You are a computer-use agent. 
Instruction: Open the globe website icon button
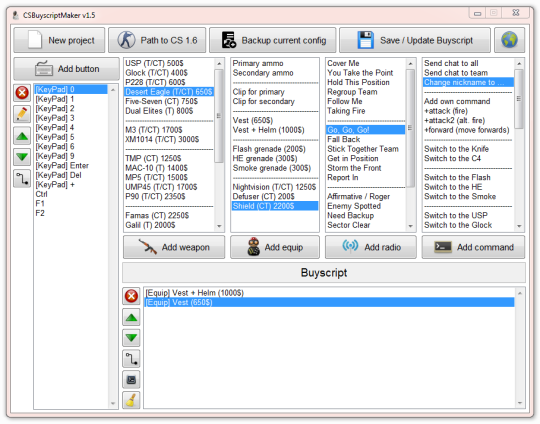[x=509, y=40]
